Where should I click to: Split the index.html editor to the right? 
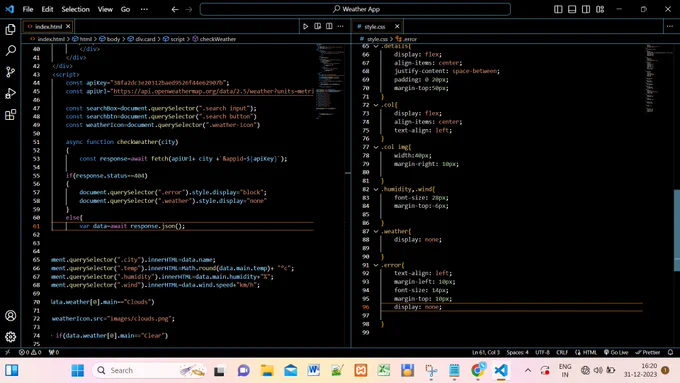pos(329,26)
